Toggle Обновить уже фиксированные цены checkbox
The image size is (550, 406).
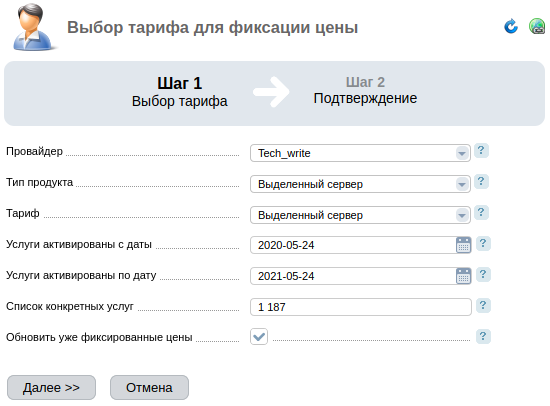(259, 337)
